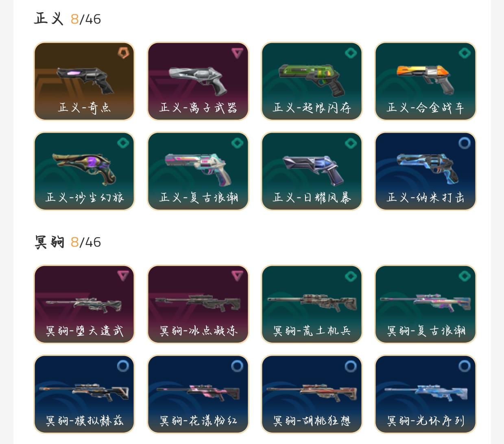Open the 冥驹-冰点凝冻 sniper card
This screenshot has height=444, width=504.
(198, 304)
